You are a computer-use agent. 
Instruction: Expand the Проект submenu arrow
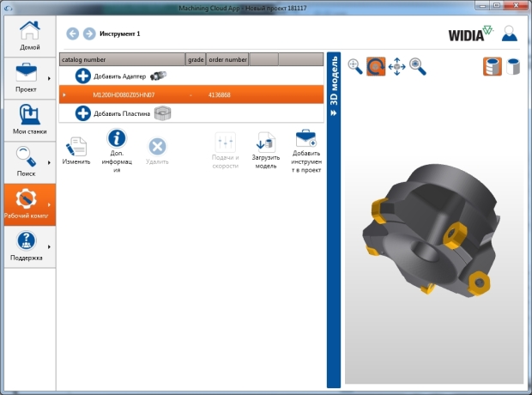pyautogui.click(x=49, y=78)
